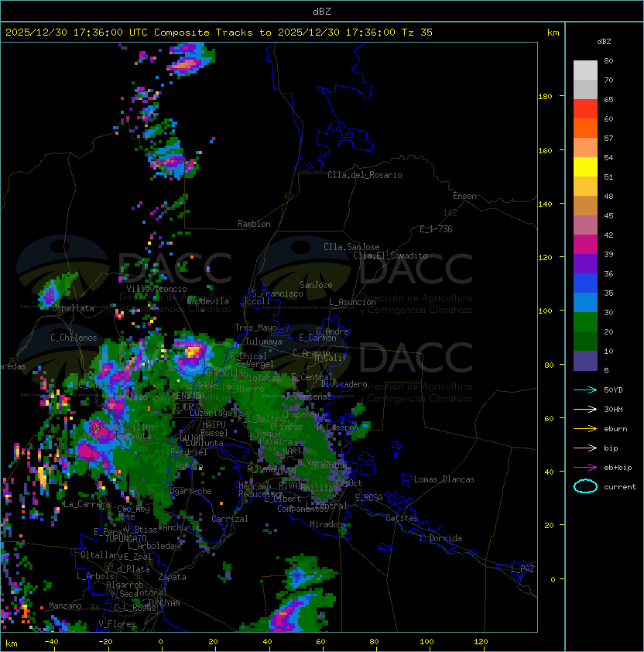Click the La_Carrera place label
The height and width of the screenshot is (652, 644).
(x=87, y=504)
